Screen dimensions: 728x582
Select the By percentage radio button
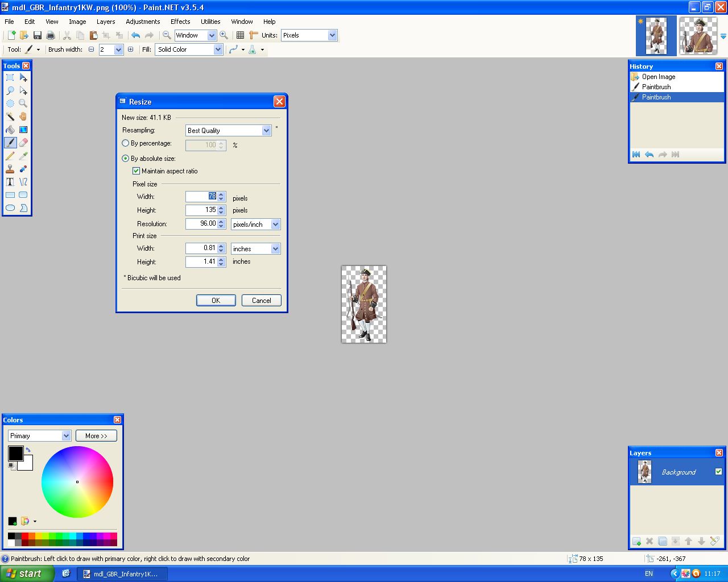(126, 143)
